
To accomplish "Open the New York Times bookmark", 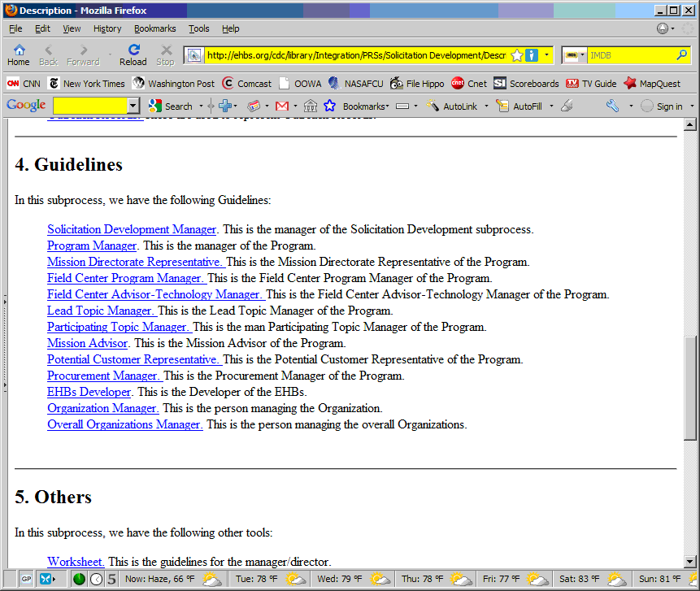I will (x=87, y=84).
